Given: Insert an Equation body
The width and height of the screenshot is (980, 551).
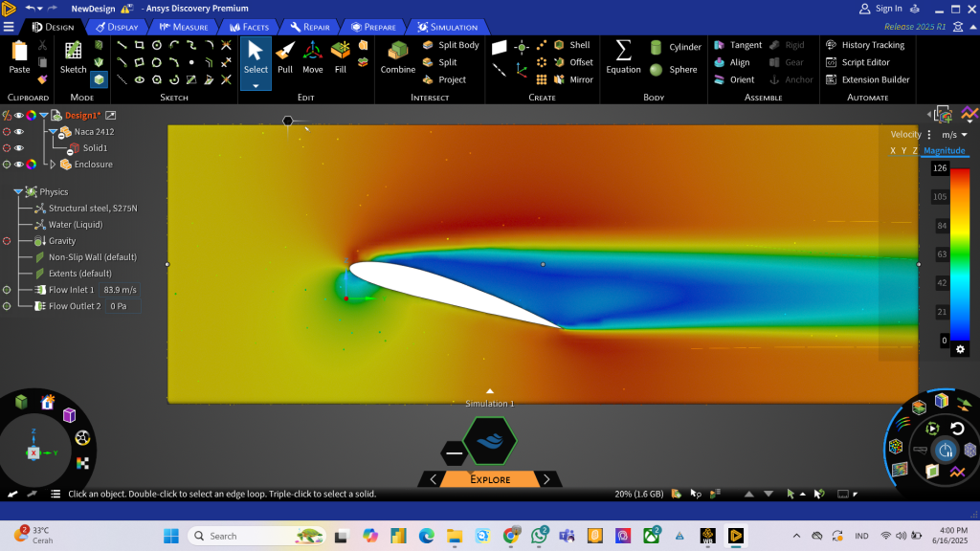Looking at the screenshot, I should (623, 55).
